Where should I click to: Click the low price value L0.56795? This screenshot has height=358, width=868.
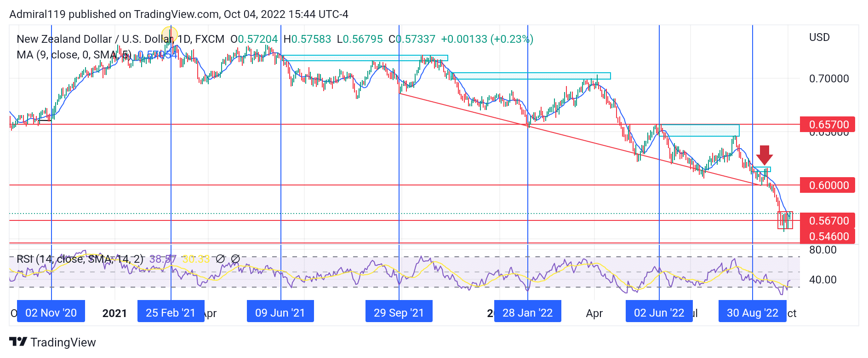tap(360, 39)
